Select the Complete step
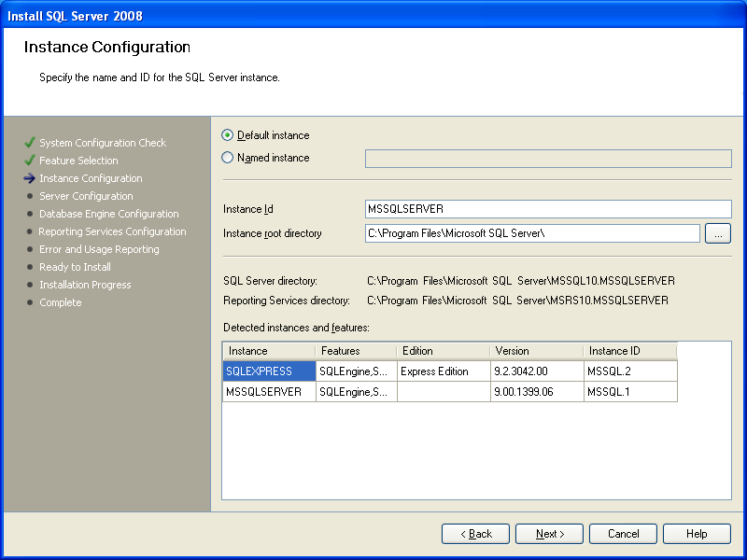 (x=60, y=302)
